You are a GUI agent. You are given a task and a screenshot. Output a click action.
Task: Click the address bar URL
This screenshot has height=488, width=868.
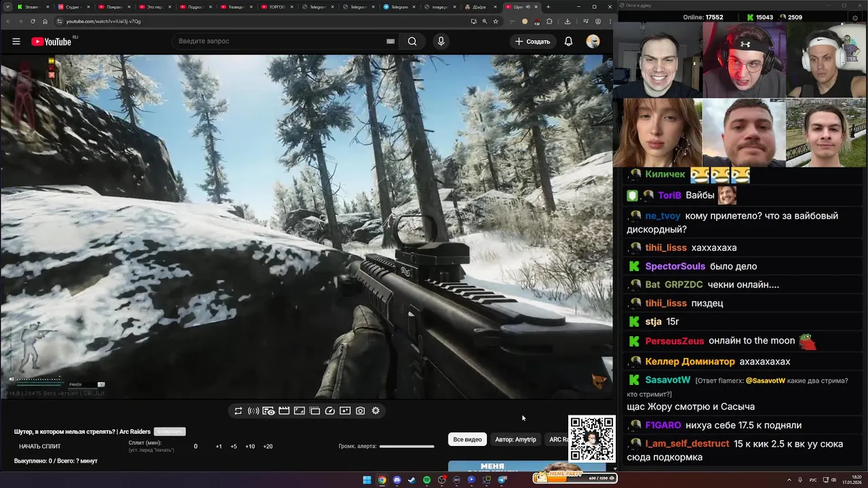pyautogui.click(x=103, y=21)
